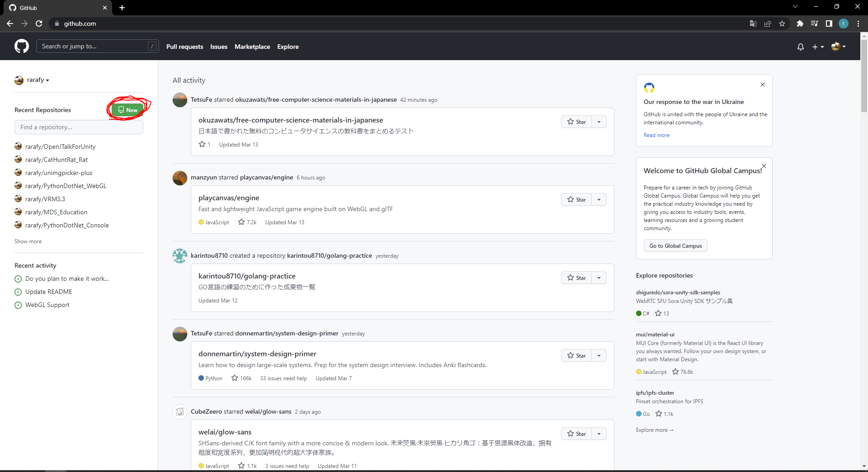This screenshot has height=472, width=868.
Task: Open Pull requests in the top navigation
Action: tap(184, 47)
